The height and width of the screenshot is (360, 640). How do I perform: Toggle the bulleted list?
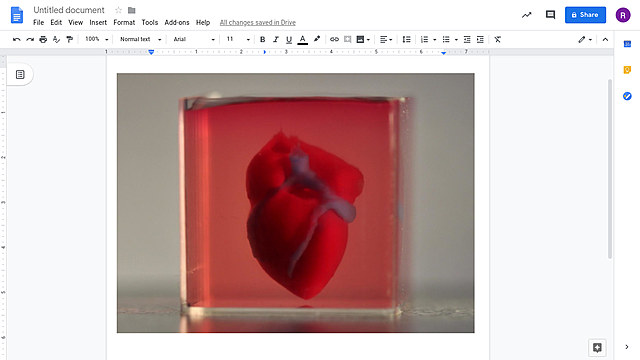pos(446,39)
